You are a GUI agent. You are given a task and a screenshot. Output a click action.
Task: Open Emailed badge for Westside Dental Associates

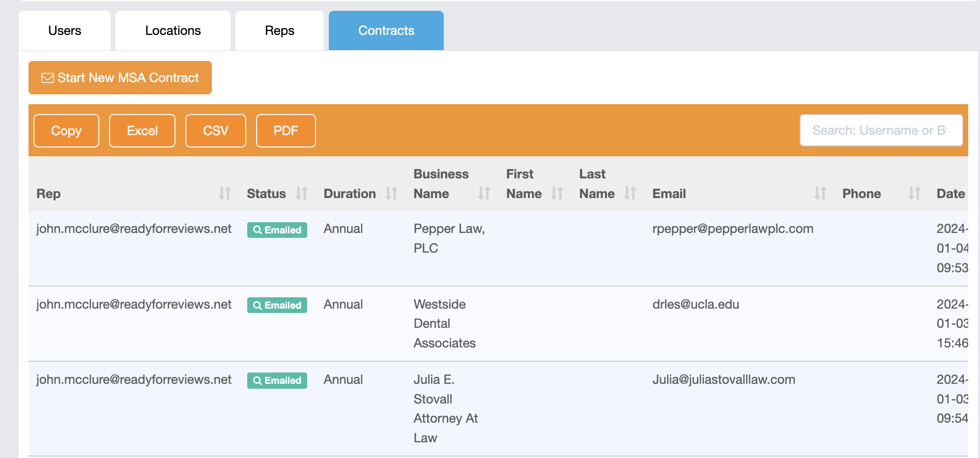tap(277, 305)
